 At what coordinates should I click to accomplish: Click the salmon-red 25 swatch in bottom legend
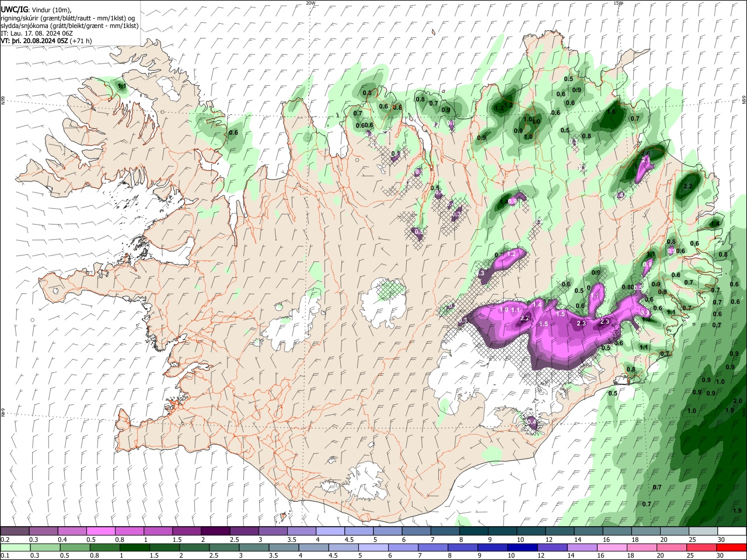(x=701, y=547)
